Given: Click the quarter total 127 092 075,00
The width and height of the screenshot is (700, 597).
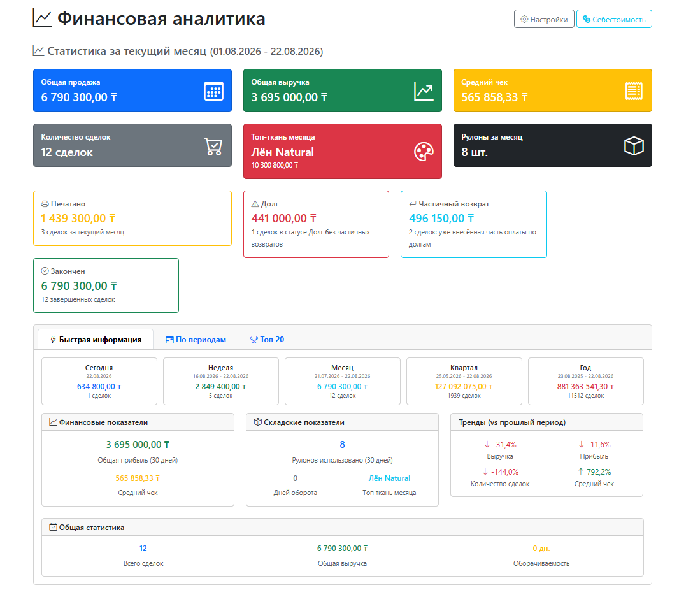Looking at the screenshot, I should click(x=464, y=387).
